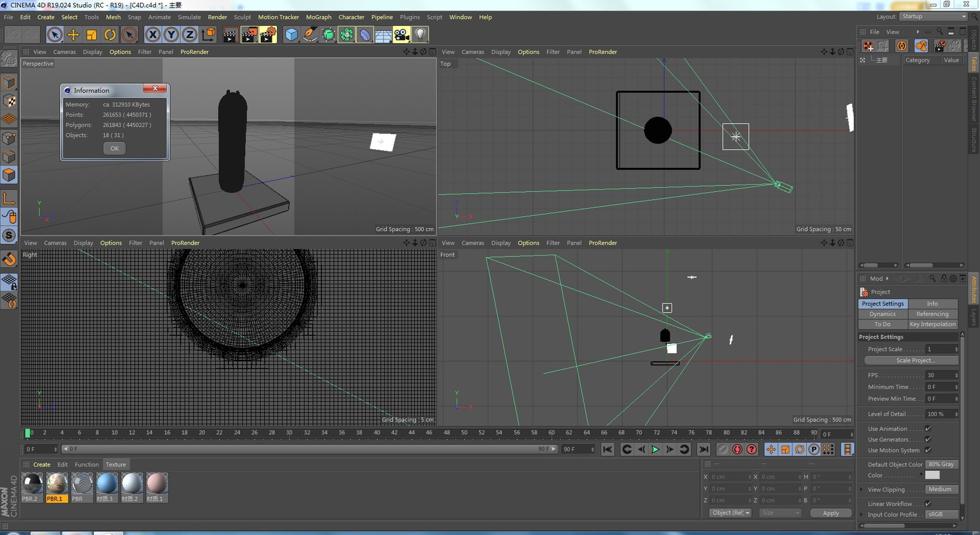Open View Clipping dropdown

click(942, 490)
